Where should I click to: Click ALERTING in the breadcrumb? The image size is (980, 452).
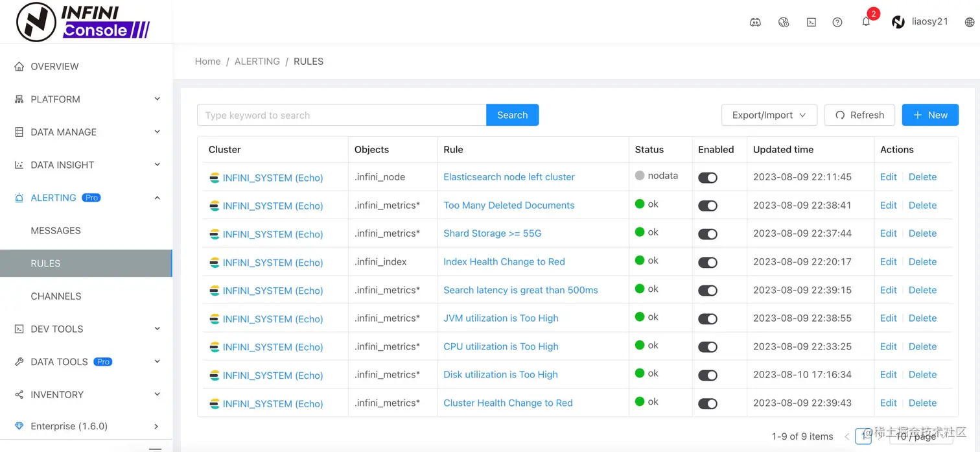[257, 61]
